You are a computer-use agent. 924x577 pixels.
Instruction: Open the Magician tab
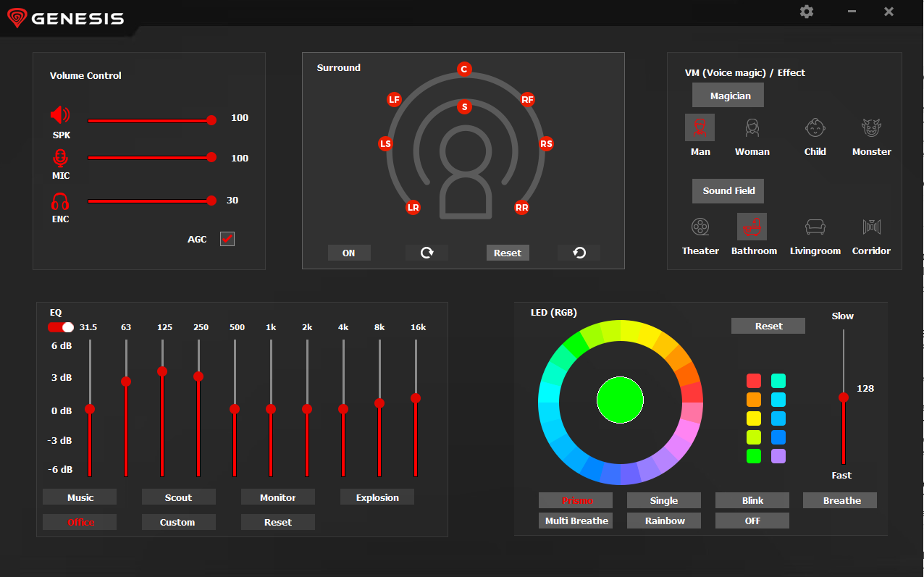728,96
